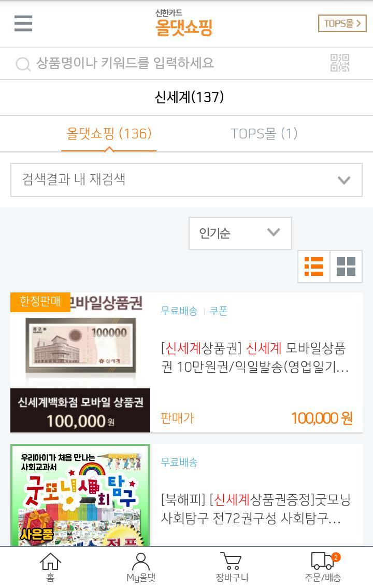Tap the 신세계 상품권 product thumbnail
Screen dimensions: 373x588
click(80, 362)
